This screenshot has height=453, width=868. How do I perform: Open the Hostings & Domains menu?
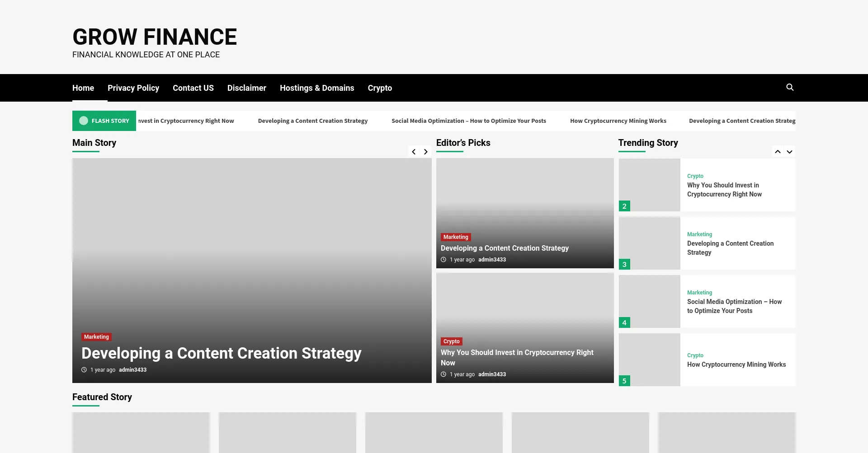coord(317,88)
